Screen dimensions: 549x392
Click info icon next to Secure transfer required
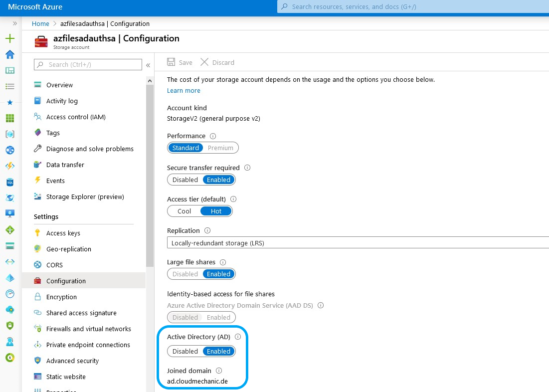pyautogui.click(x=247, y=168)
